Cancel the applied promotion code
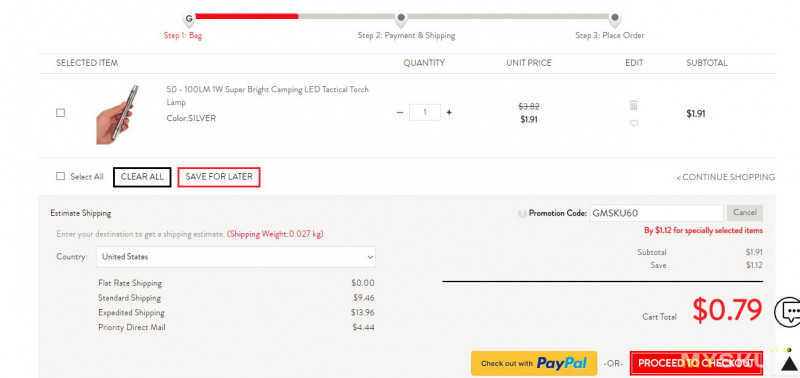800x378 pixels. click(x=745, y=212)
